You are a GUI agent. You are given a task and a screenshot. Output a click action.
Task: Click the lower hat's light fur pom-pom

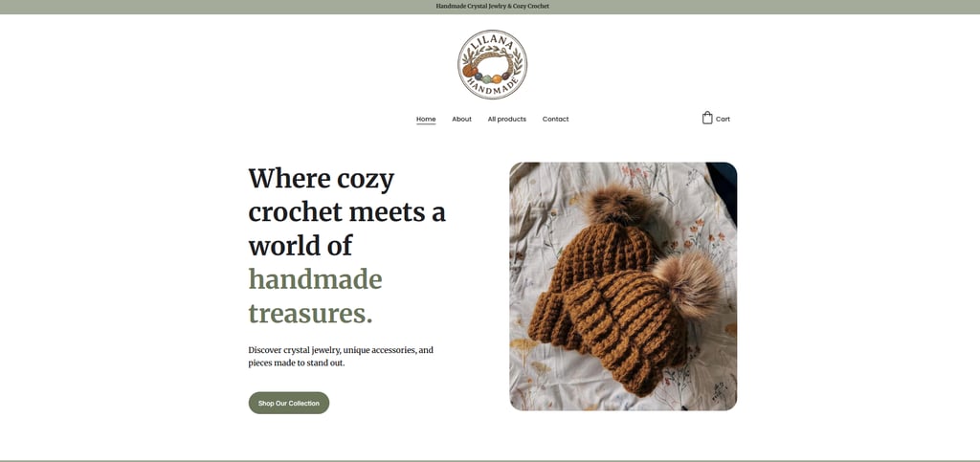click(x=686, y=285)
